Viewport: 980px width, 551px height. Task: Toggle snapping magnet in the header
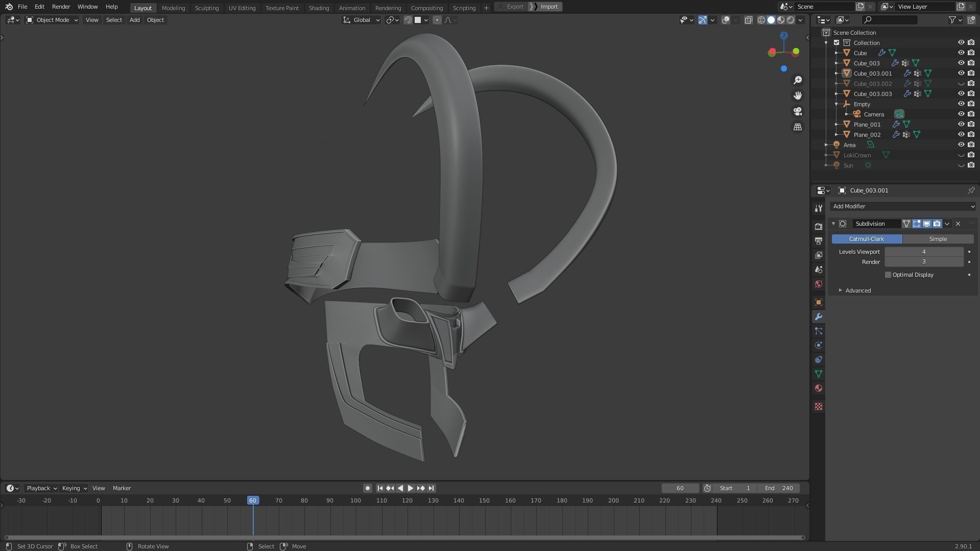click(x=408, y=20)
